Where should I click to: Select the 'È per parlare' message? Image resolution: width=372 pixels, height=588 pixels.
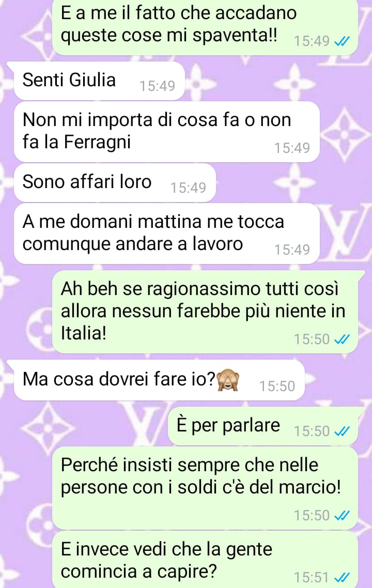tap(263, 426)
